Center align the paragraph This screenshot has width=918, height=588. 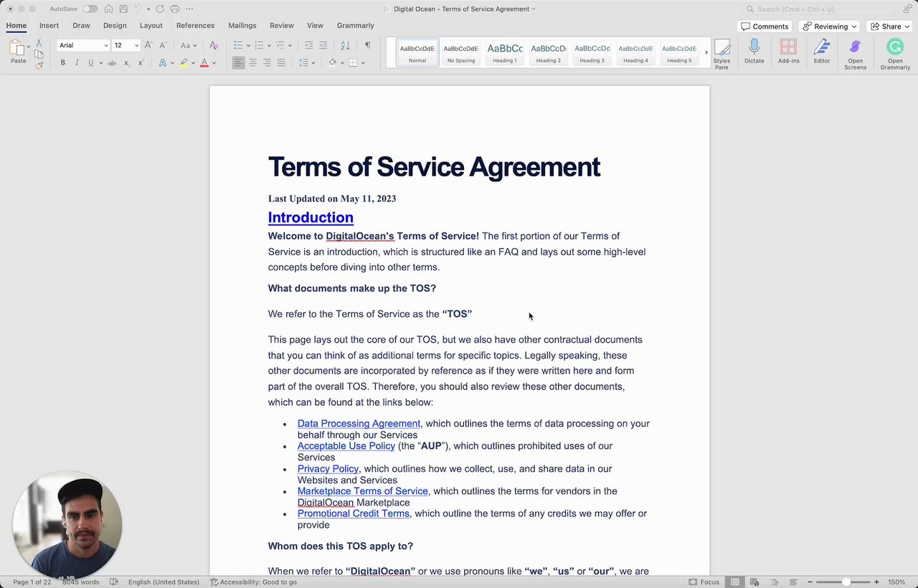252,63
